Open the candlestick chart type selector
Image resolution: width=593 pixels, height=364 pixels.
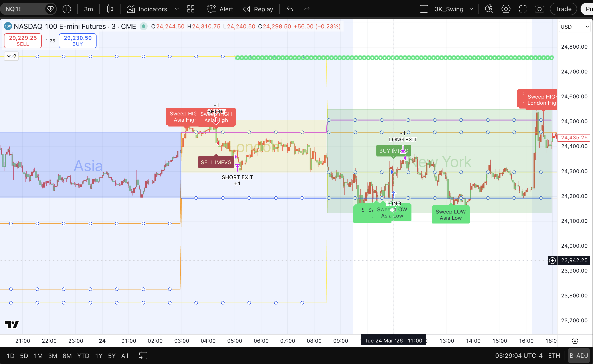tap(110, 9)
